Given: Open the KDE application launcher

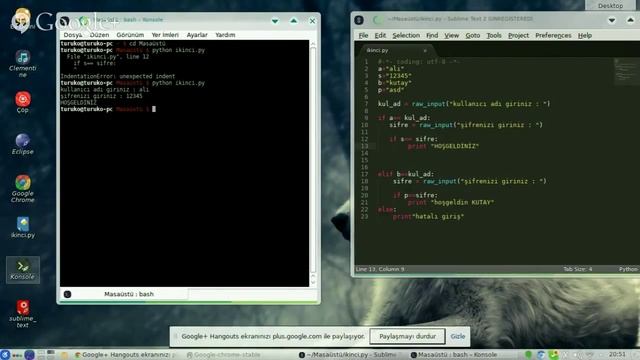Looking at the screenshot, I should click(x=5, y=355).
